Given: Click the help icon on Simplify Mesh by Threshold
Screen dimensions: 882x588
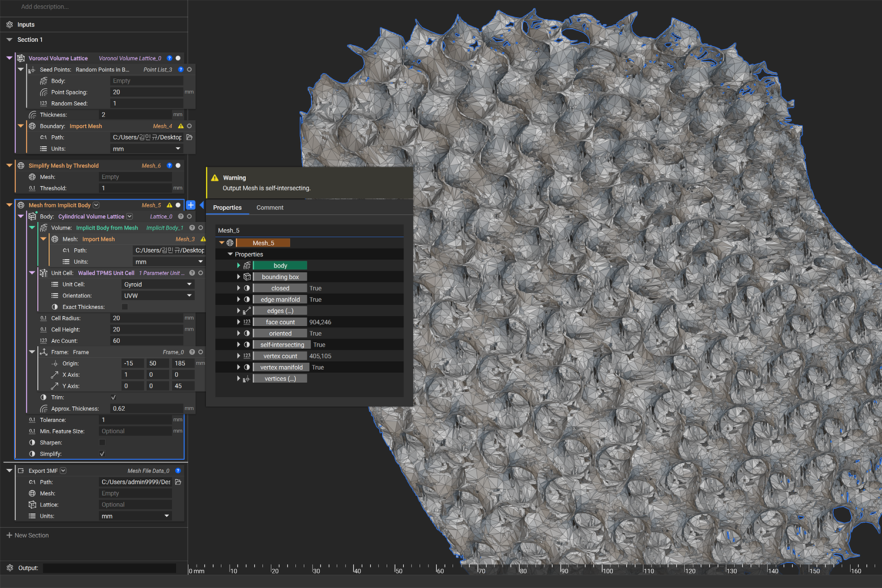Looking at the screenshot, I should pyautogui.click(x=169, y=166).
